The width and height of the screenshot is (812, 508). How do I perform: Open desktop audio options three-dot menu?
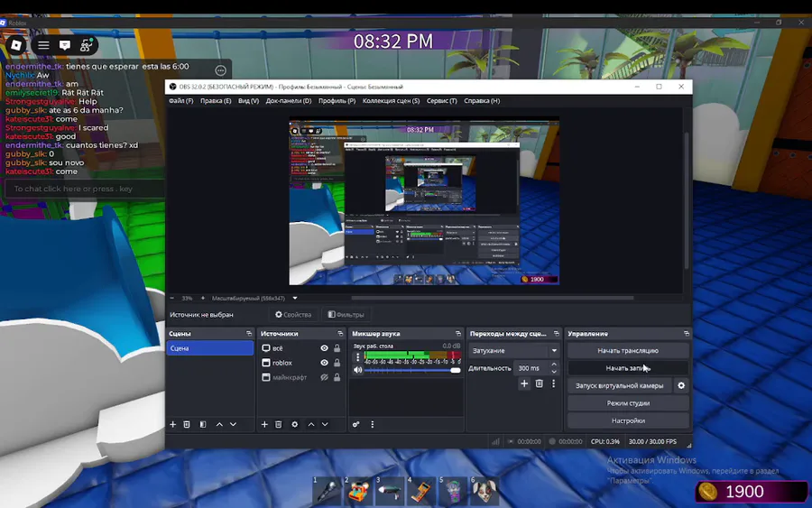pyautogui.click(x=357, y=356)
